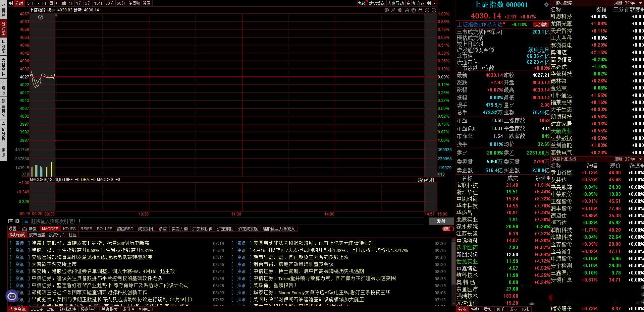Toggle chart visibility with the eye icon
The image size is (644, 312).
[400, 10]
